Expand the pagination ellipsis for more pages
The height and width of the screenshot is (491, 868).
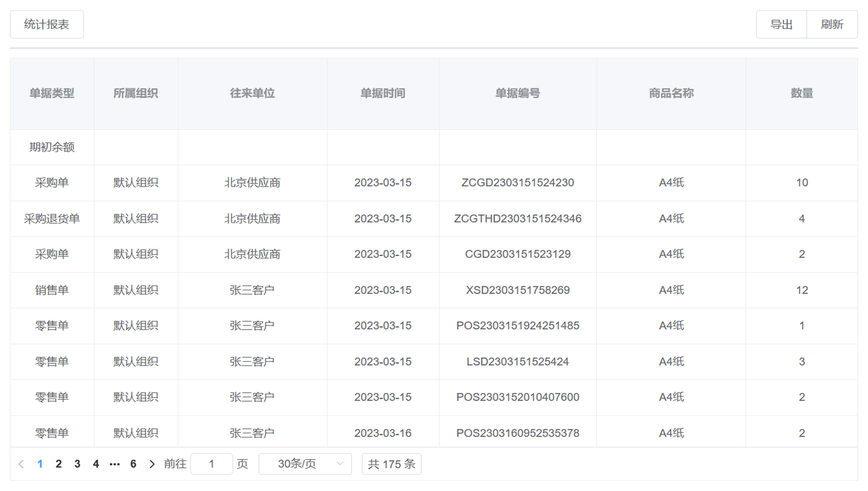click(115, 464)
